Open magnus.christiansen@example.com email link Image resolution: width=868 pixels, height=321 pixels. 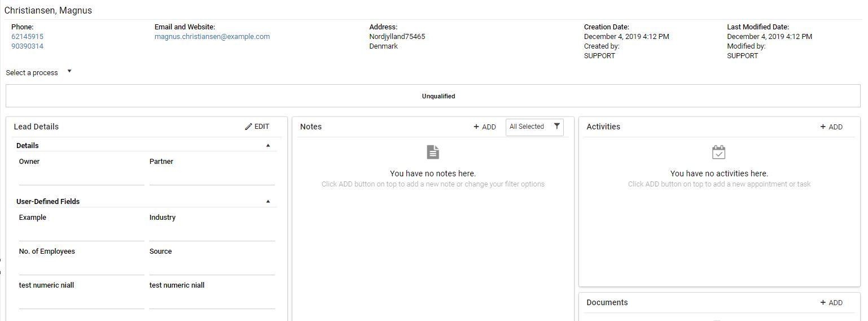tap(212, 37)
